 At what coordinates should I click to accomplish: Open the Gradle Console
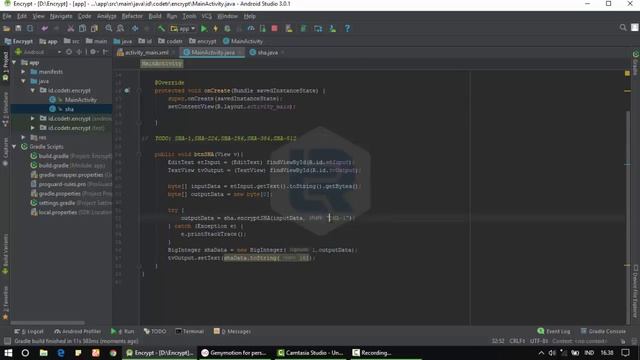click(603, 331)
